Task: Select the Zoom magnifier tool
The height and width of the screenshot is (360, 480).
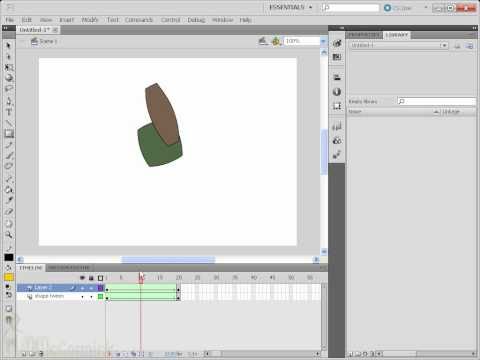Action: (9, 235)
